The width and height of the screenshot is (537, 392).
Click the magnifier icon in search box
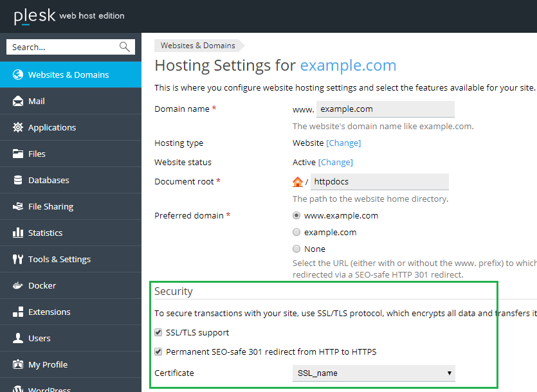pyautogui.click(x=125, y=47)
